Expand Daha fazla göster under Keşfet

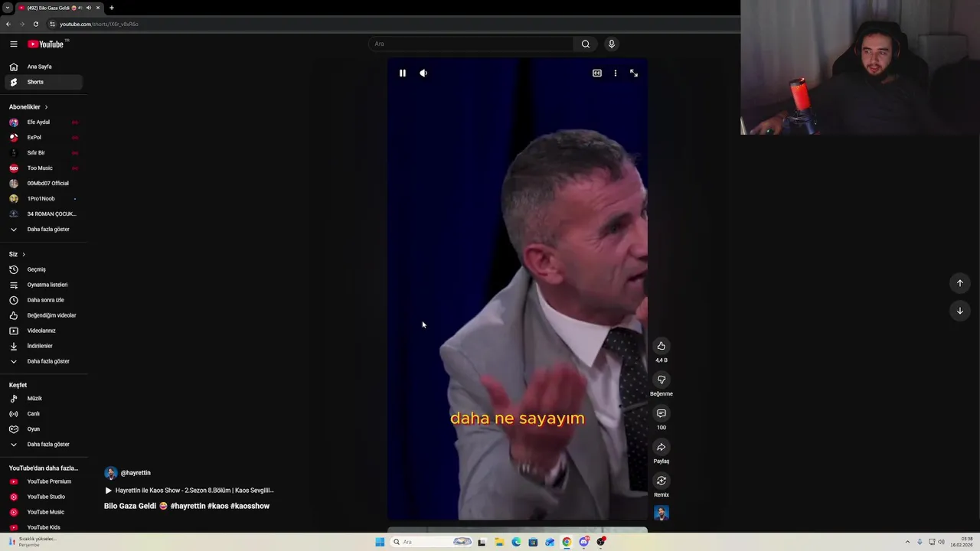point(43,445)
